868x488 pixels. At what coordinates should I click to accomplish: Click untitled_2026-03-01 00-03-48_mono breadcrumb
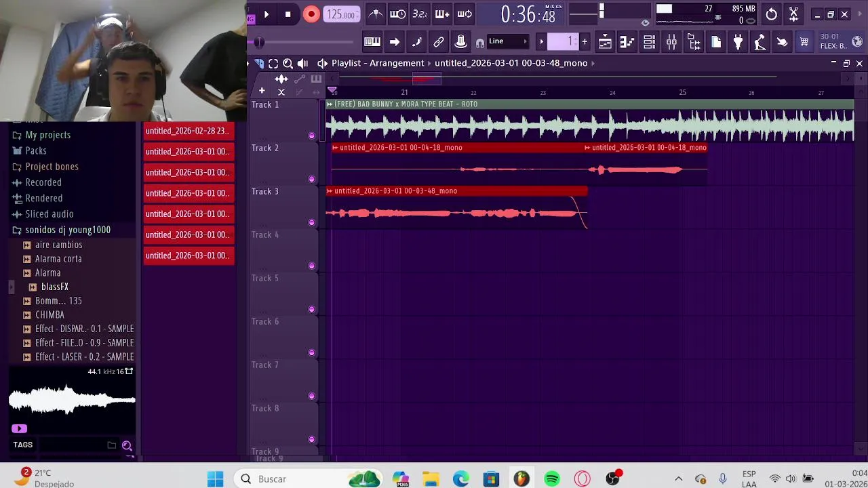511,63
